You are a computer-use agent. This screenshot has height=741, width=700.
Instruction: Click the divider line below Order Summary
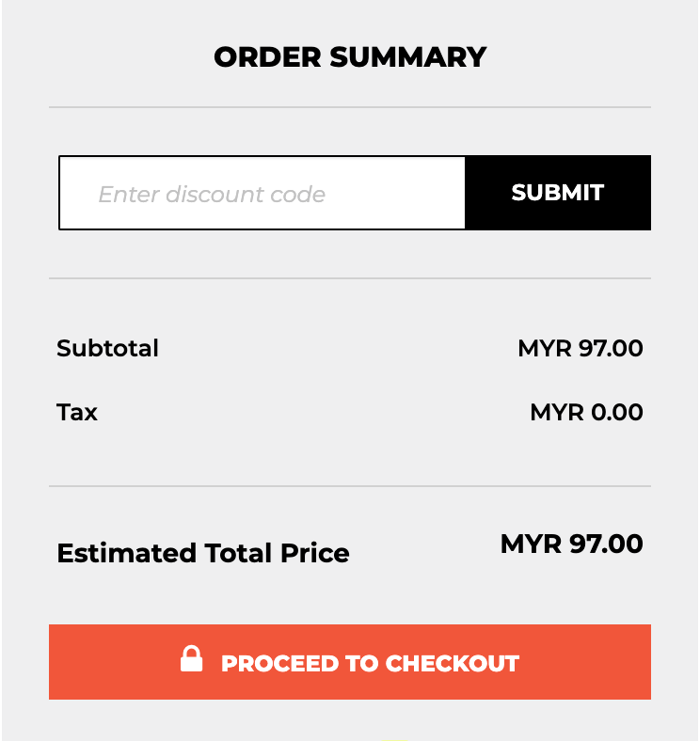pos(350,107)
